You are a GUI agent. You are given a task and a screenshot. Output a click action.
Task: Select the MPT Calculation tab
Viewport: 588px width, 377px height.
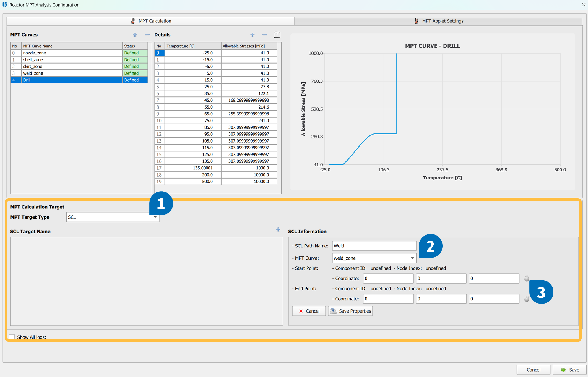150,21
